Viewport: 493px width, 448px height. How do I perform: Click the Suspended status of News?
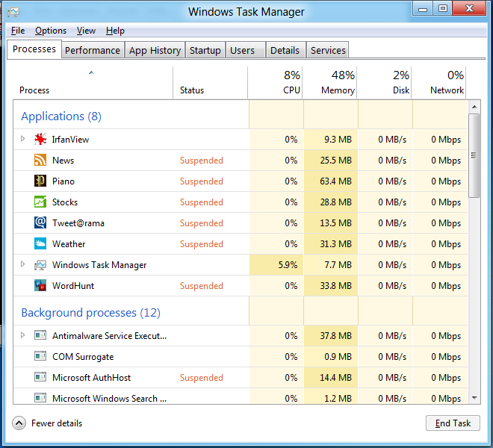[x=202, y=161]
